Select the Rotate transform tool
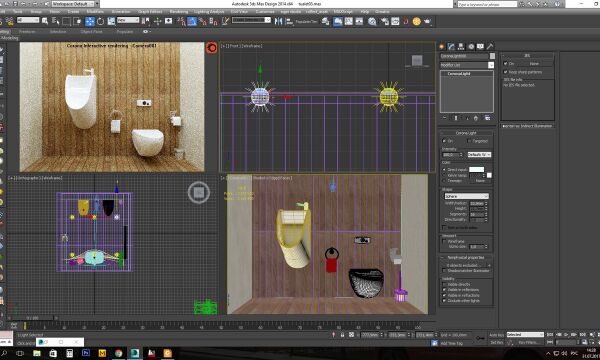Viewport: 600px width, 360px height. click(100, 21)
